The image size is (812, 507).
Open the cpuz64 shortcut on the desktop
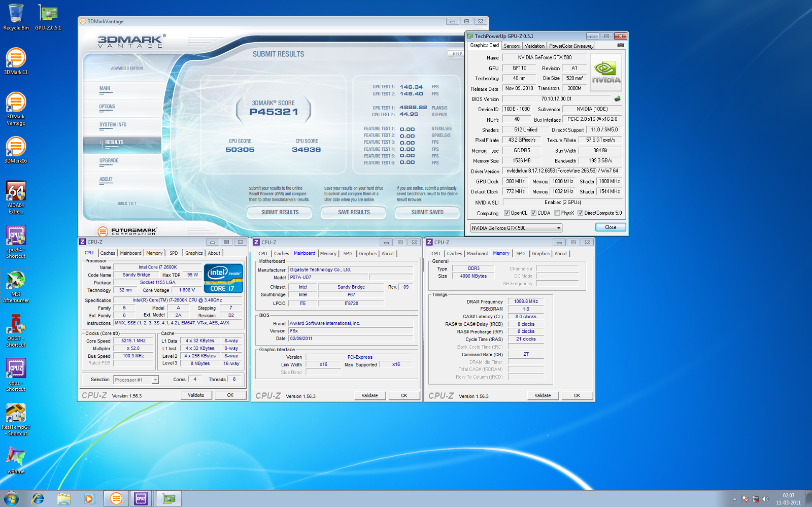click(x=16, y=242)
